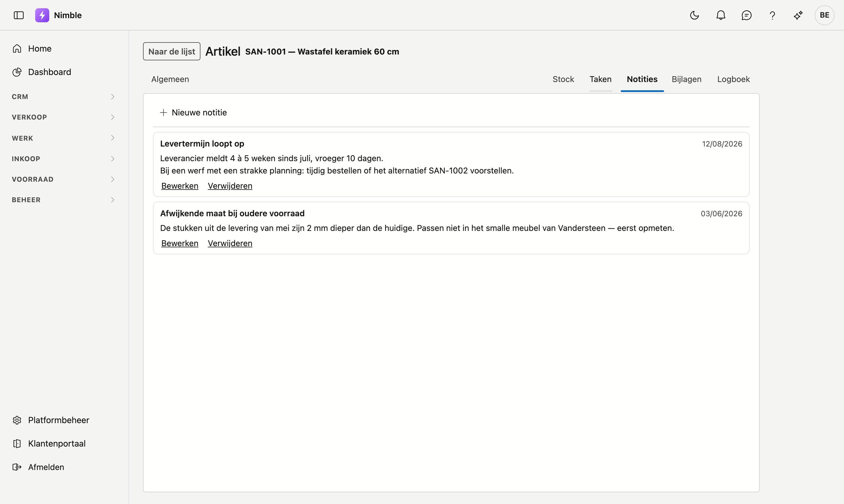Image resolution: width=844 pixels, height=504 pixels.
Task: Expand the INKOOP section
Action: click(64, 159)
